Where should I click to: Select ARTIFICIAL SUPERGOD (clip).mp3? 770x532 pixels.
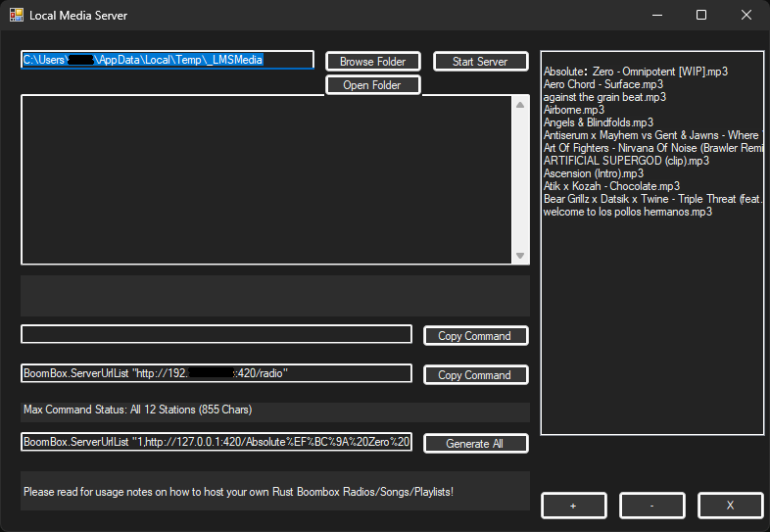click(x=626, y=161)
